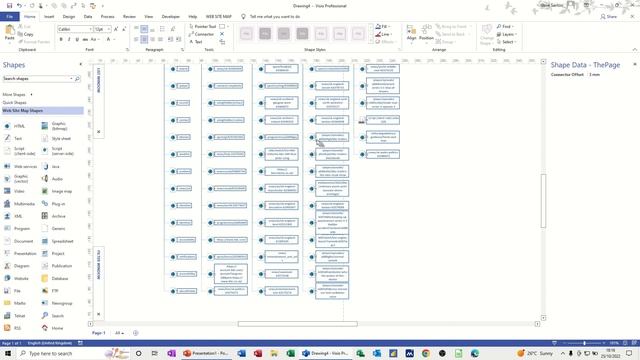640x360 pixels.
Task: Select the Spreadsheet shape
Action: coord(58,241)
